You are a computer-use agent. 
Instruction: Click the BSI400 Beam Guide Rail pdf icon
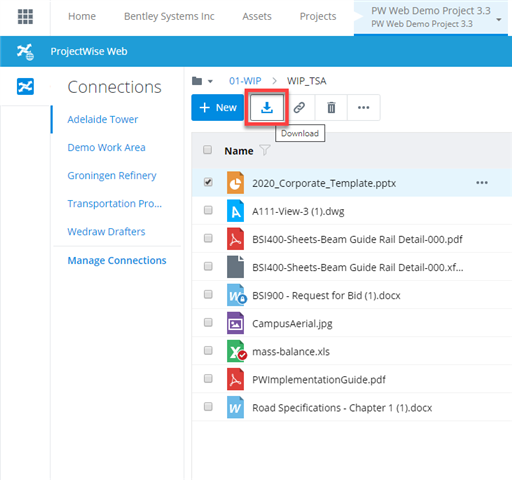(235, 239)
